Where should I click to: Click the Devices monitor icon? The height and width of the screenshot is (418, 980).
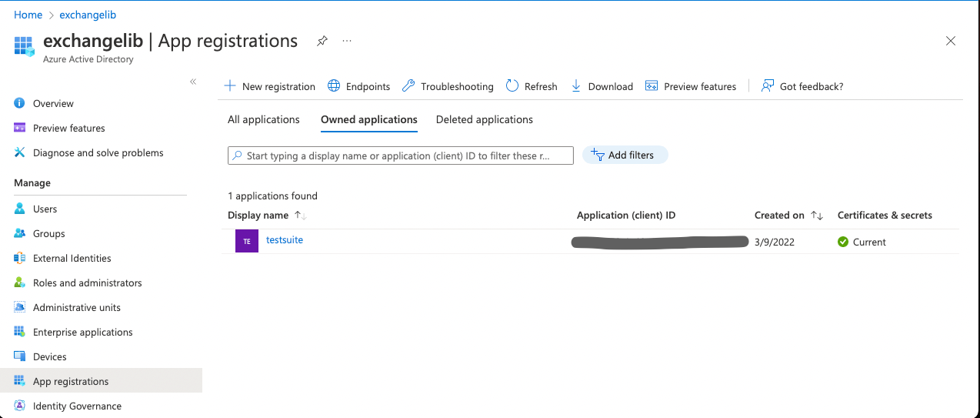click(x=19, y=356)
